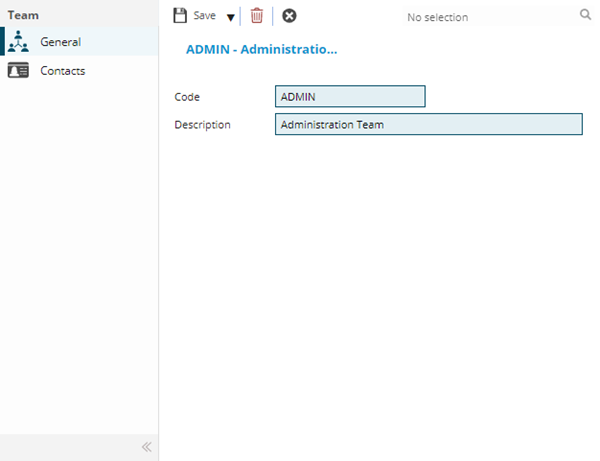Screen dimensions: 600x461
Task: Open the Contacts tab label
Action: (x=62, y=71)
